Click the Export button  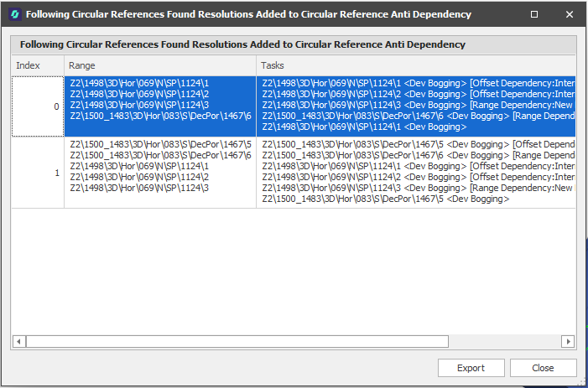pos(471,368)
